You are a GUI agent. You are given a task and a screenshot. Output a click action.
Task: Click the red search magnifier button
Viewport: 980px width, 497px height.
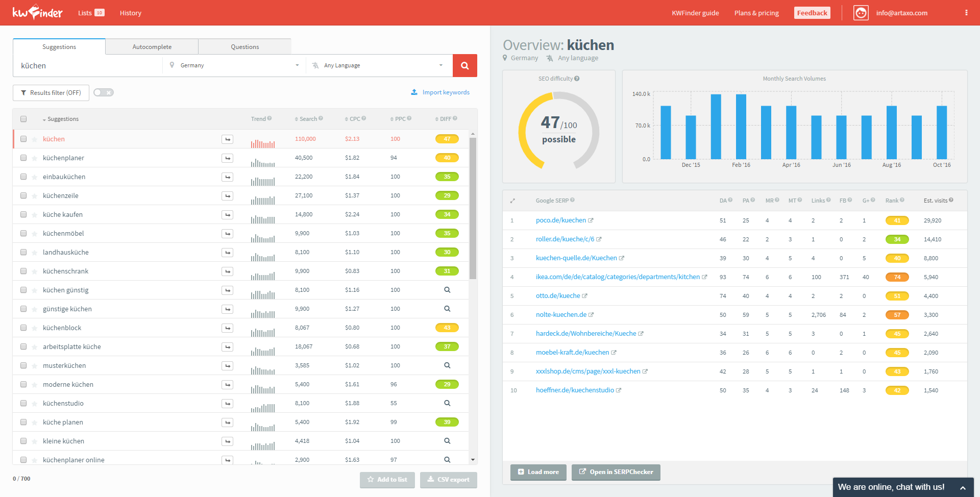[x=464, y=65]
